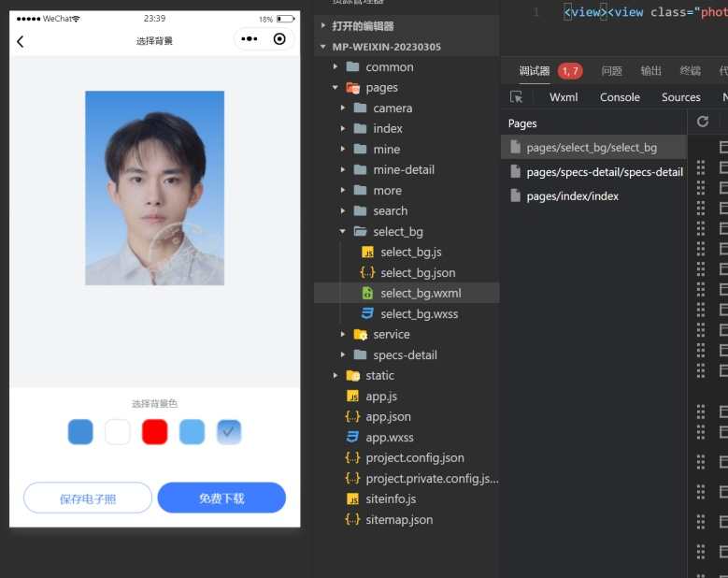
Task: Select pages/index/index in Pages list
Action: pyautogui.click(x=593, y=196)
